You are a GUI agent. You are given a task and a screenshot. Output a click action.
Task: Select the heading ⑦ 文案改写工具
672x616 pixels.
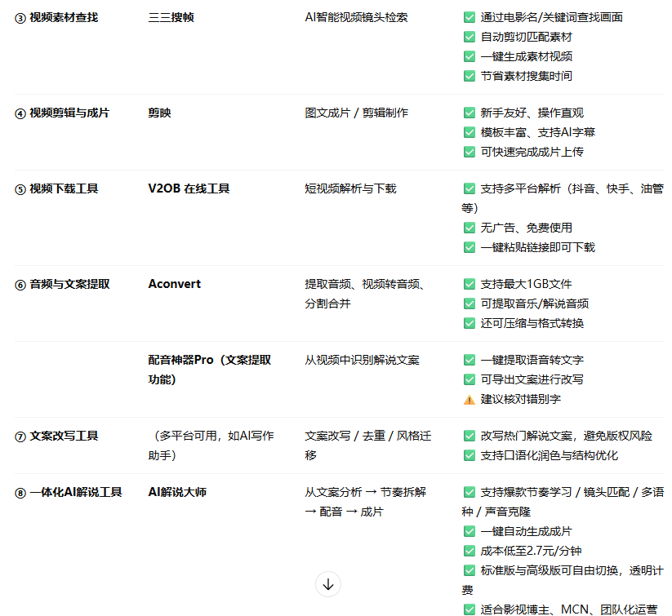[x=56, y=436]
